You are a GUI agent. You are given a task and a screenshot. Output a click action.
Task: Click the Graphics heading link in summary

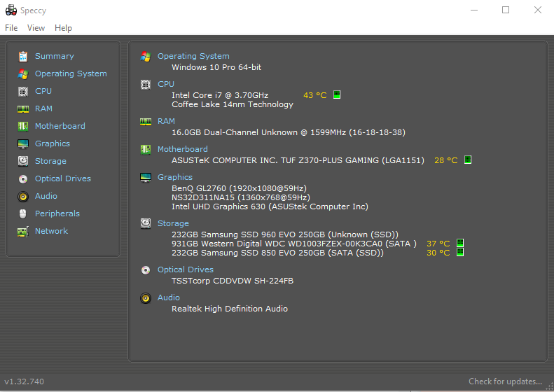click(x=175, y=177)
